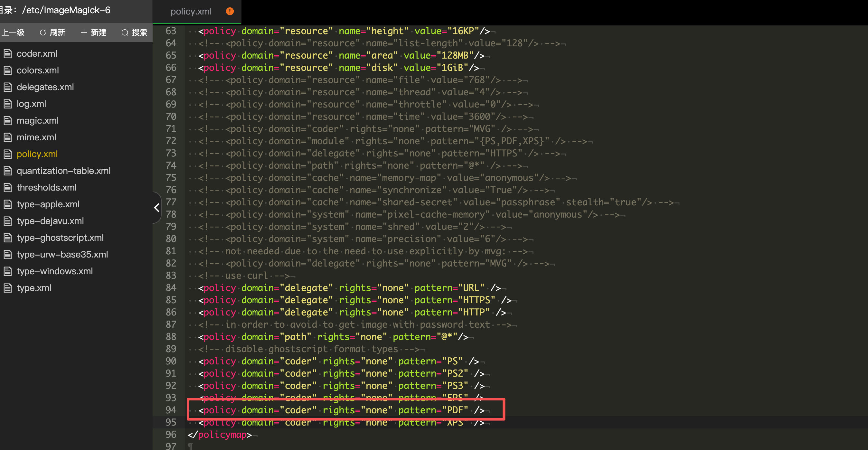The image size is (868, 450).
Task: Click the file icon beside type-windows.xml
Action: (x=8, y=271)
